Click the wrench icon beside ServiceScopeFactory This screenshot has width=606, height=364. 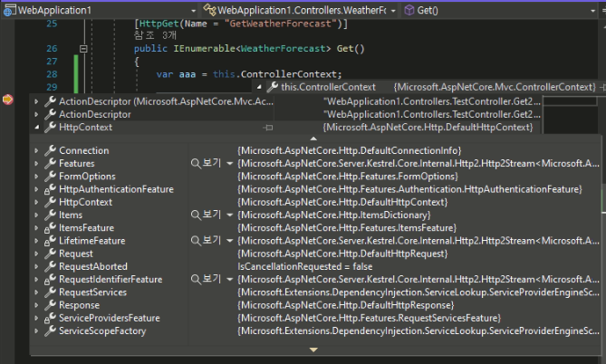tap(50, 330)
